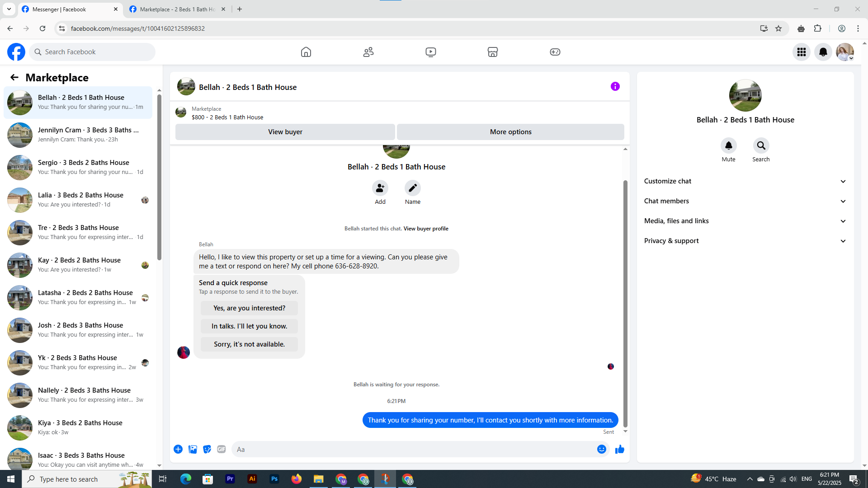868x488 pixels.
Task: Open the View buyer profile link
Action: click(426, 229)
